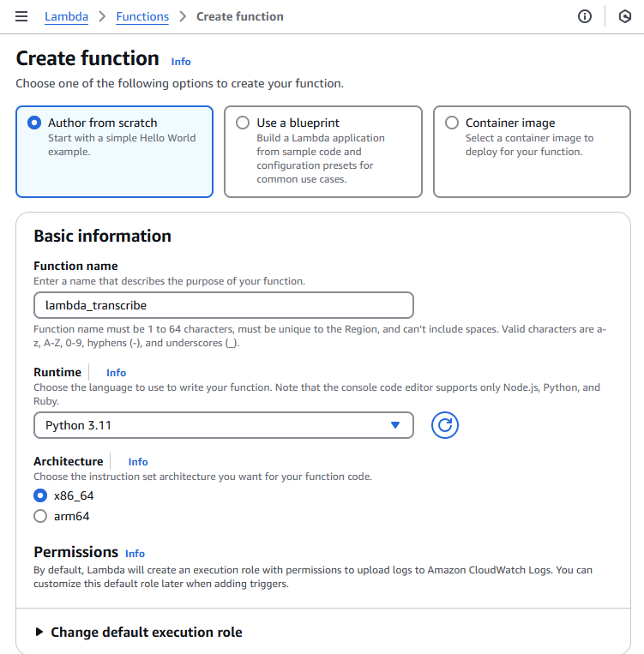Viewport: 644px width, 654px height.
Task: Choose the Use a blueprint option
Action: 243,123
